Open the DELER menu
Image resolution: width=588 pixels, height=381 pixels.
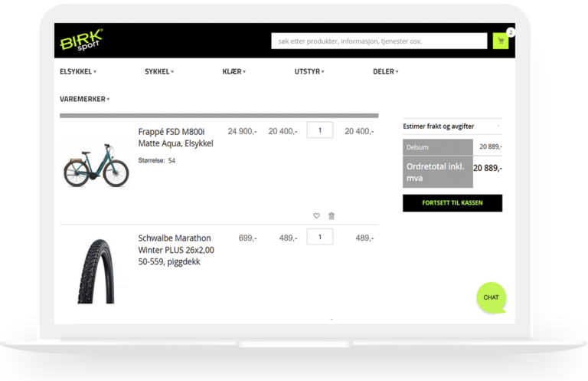click(385, 71)
